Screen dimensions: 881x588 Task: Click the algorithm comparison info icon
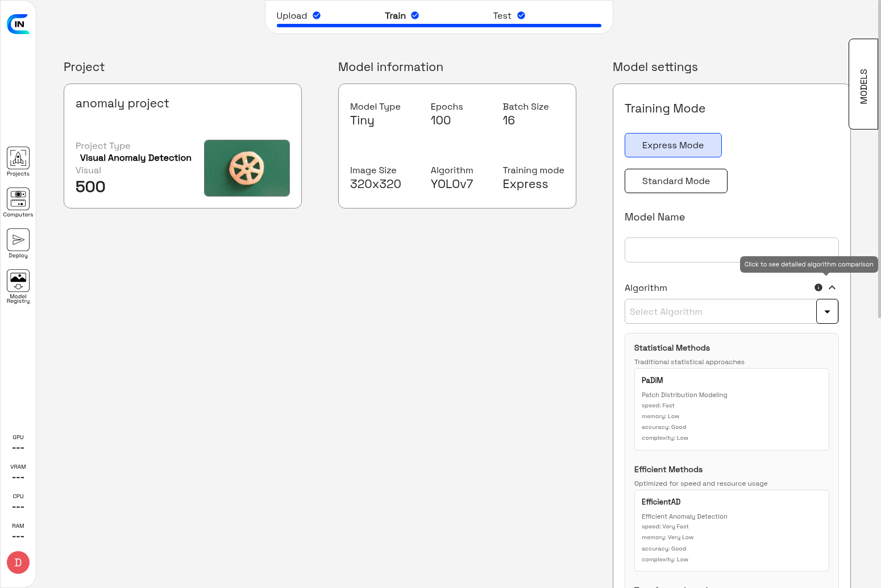pos(818,287)
